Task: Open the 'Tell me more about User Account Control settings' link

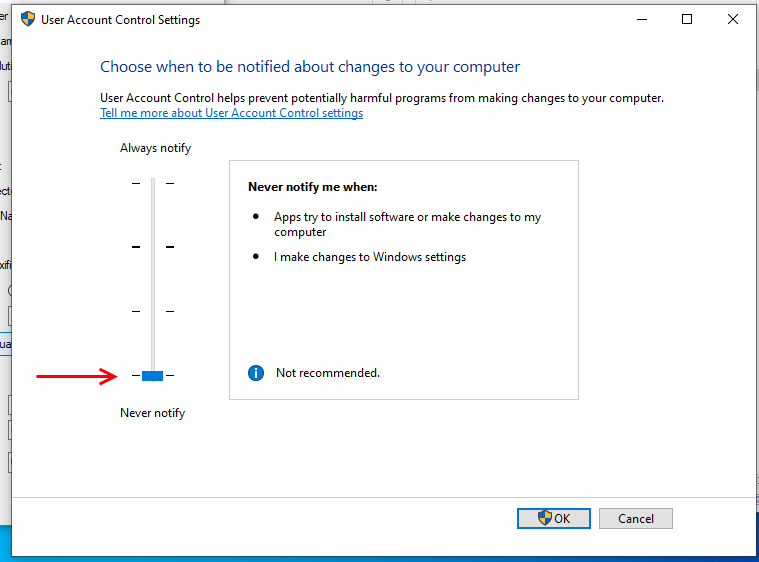Action: tap(231, 113)
